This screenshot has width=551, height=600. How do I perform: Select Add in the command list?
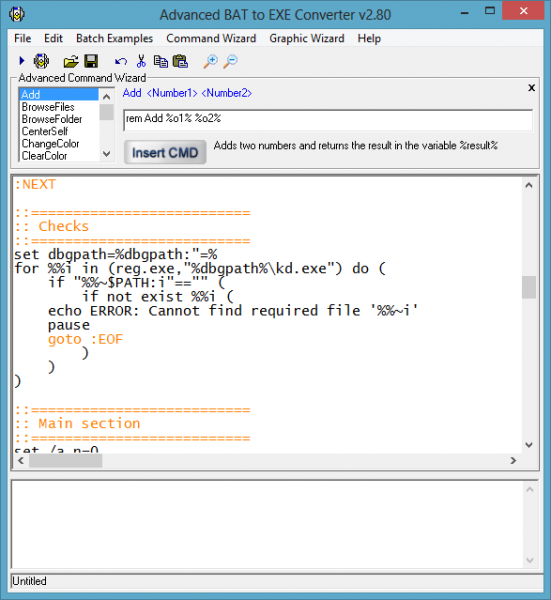coord(59,95)
